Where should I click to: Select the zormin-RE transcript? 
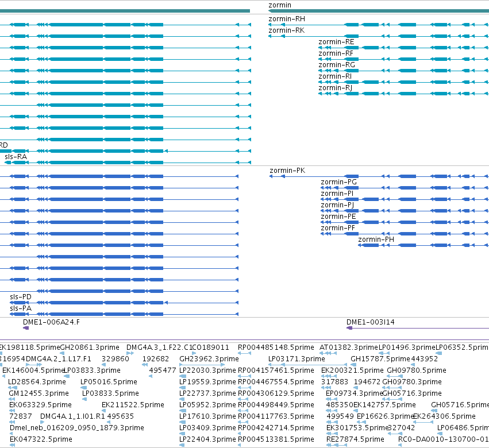coord(403,48)
